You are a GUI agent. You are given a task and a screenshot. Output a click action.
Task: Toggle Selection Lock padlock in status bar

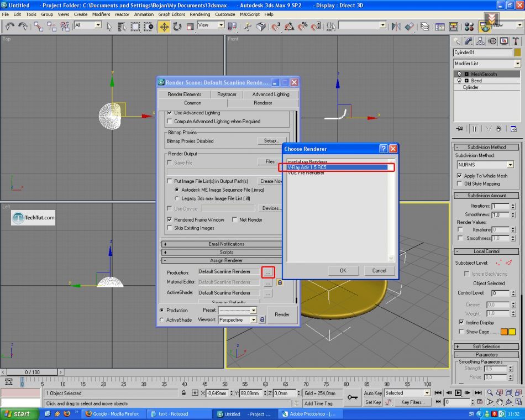(184, 393)
